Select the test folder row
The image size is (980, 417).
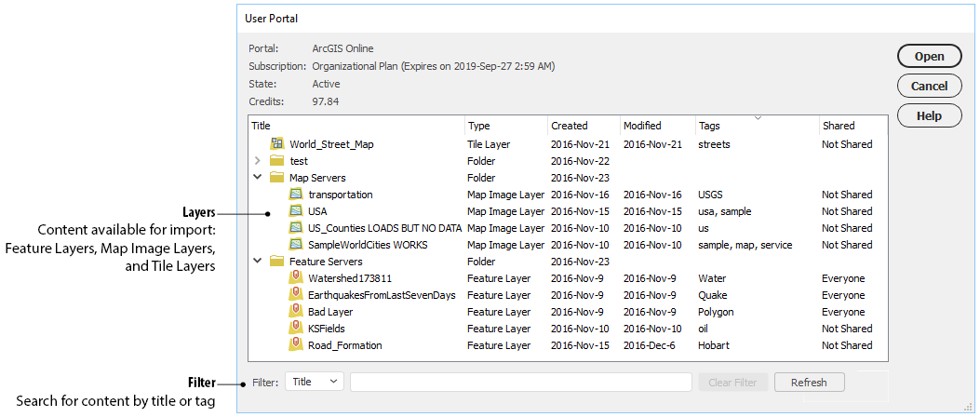[x=568, y=161]
